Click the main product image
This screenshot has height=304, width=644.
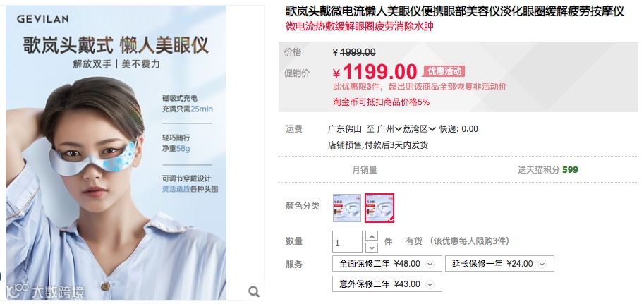[x=116, y=152]
